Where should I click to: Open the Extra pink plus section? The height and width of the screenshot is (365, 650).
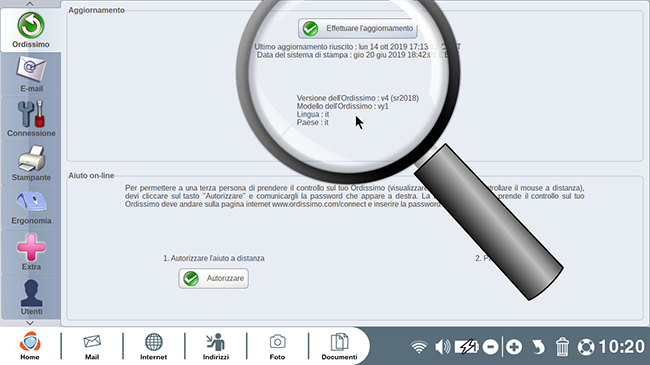click(x=31, y=252)
